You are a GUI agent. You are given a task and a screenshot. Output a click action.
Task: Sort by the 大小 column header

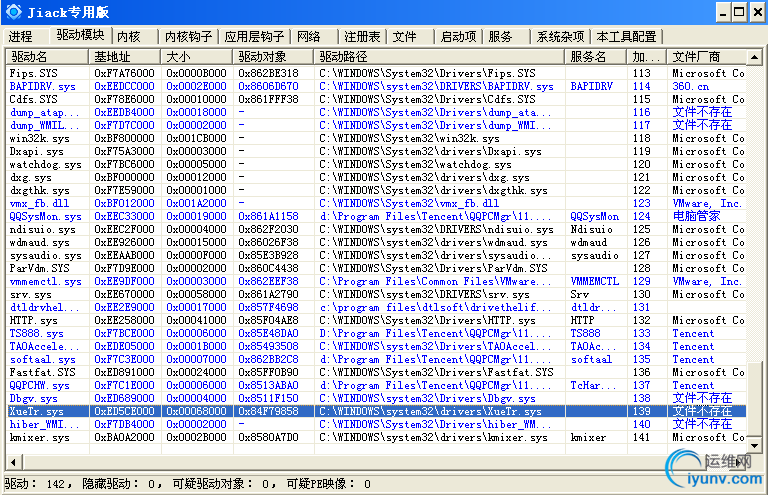pos(197,57)
